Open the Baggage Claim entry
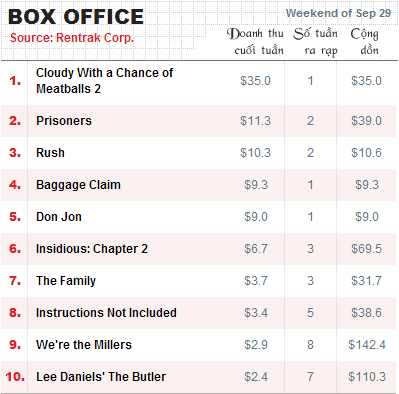 pos(78,185)
